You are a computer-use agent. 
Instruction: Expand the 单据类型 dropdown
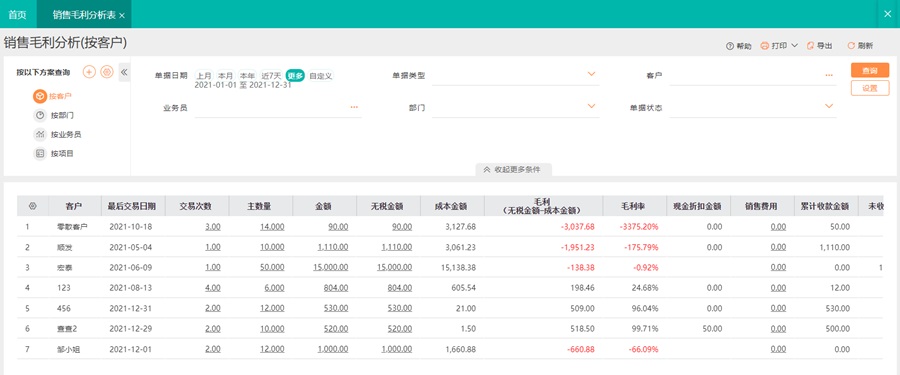point(592,74)
